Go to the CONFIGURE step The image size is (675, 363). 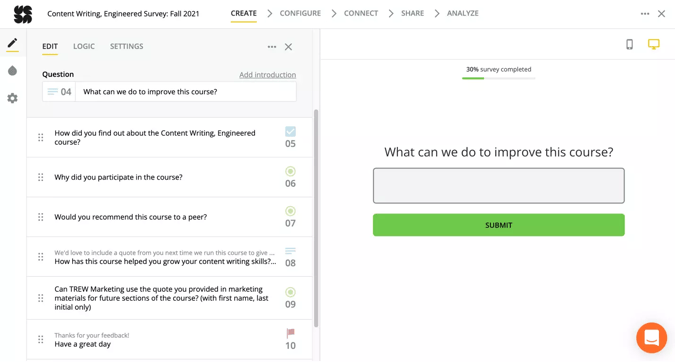pos(300,13)
